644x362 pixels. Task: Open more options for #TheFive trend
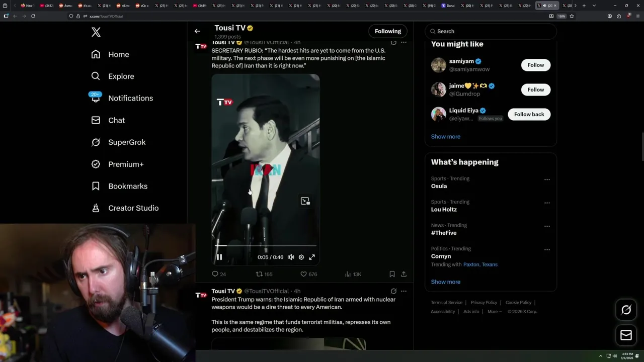(547, 226)
